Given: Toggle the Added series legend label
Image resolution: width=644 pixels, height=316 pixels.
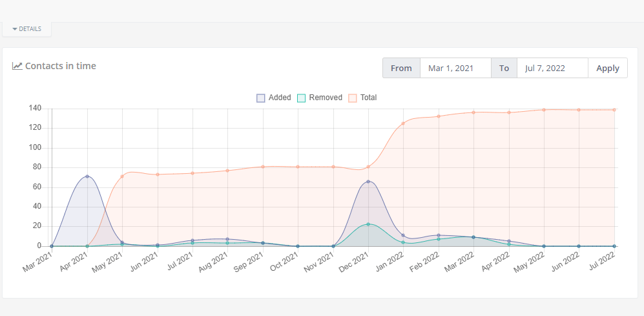Looking at the screenshot, I should (280, 98).
